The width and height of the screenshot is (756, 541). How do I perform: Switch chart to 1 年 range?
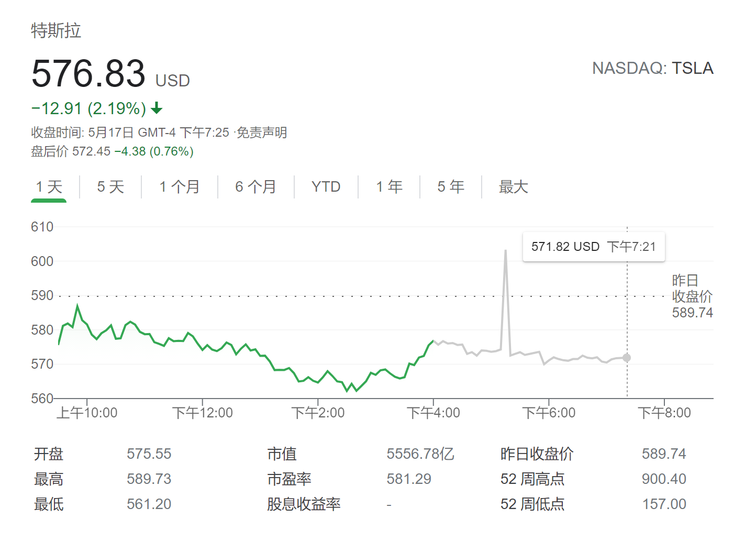389,187
